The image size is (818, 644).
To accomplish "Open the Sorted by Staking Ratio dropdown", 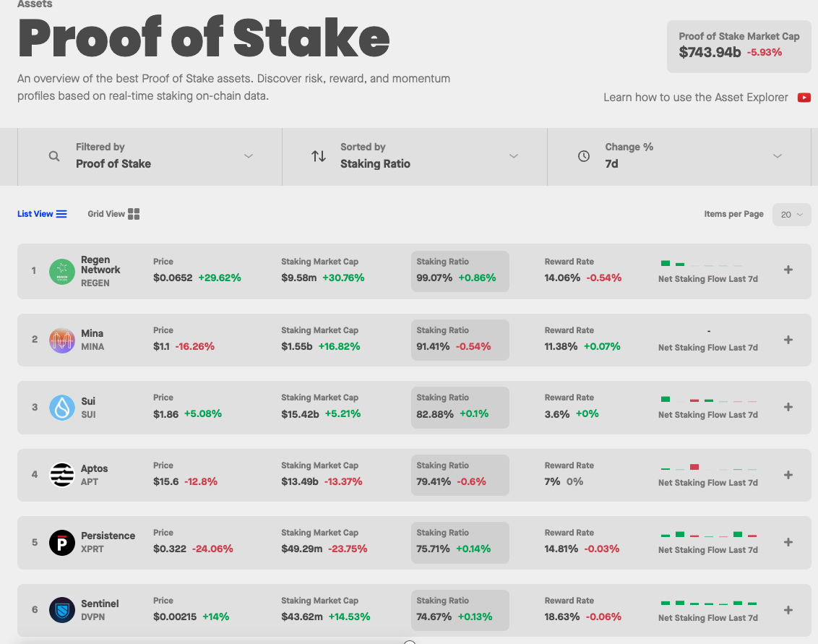I will (414, 156).
